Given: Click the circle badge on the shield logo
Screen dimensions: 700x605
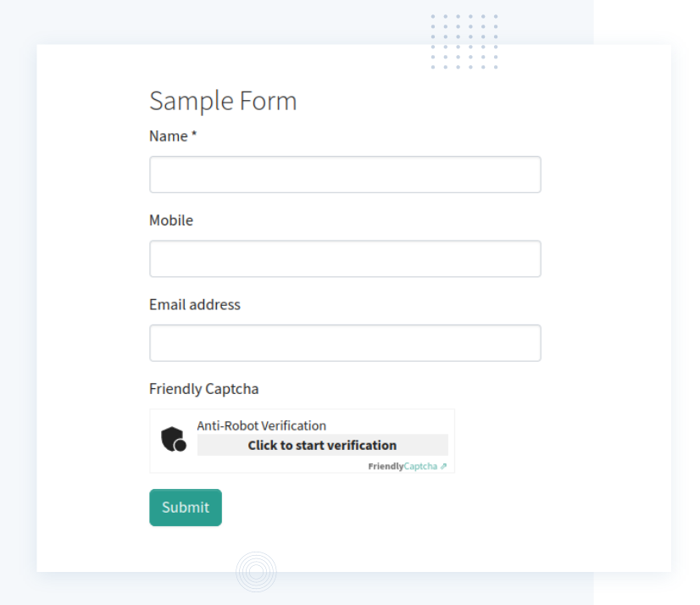Looking at the screenshot, I should coord(180,445).
